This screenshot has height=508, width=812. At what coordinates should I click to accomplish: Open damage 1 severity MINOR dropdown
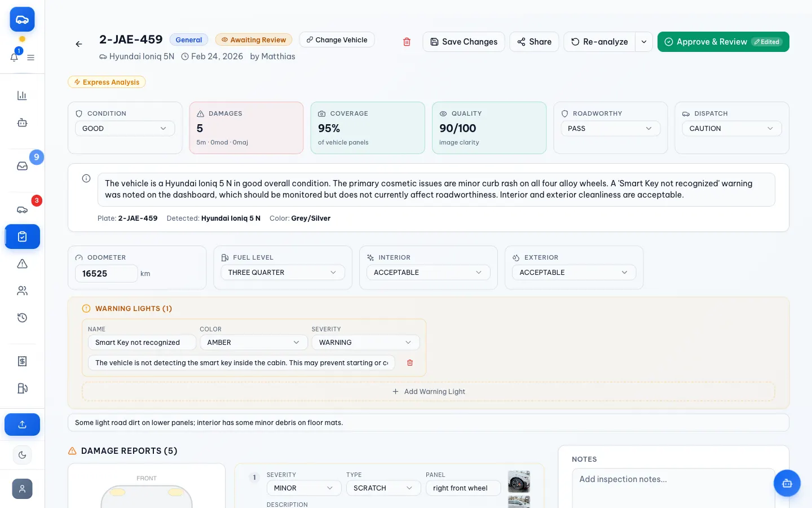click(303, 488)
